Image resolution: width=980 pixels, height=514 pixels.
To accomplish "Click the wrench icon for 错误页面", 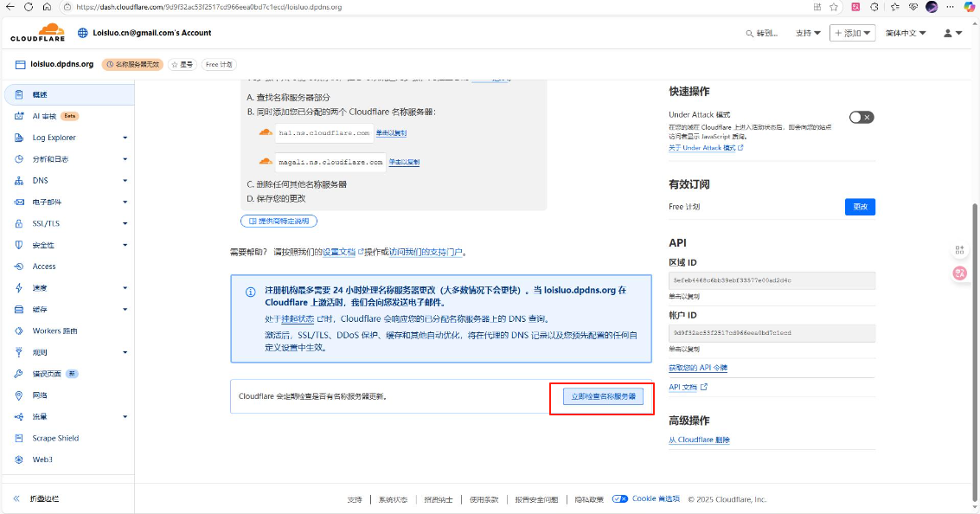I will [x=19, y=374].
